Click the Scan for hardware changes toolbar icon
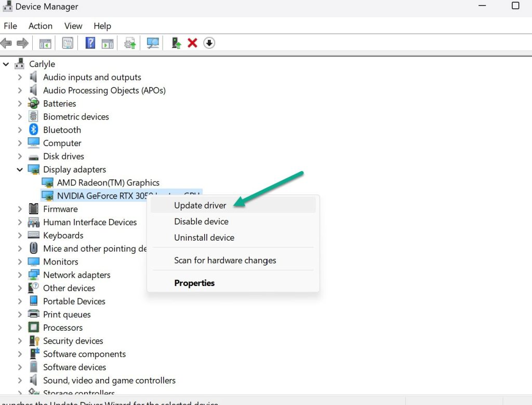The height and width of the screenshot is (405, 532). click(152, 43)
